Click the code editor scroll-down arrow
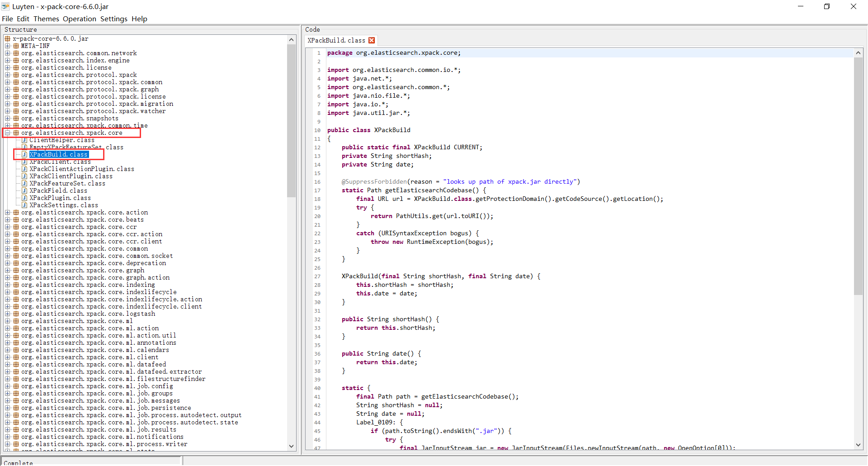The height and width of the screenshot is (466, 868). pyautogui.click(x=858, y=445)
